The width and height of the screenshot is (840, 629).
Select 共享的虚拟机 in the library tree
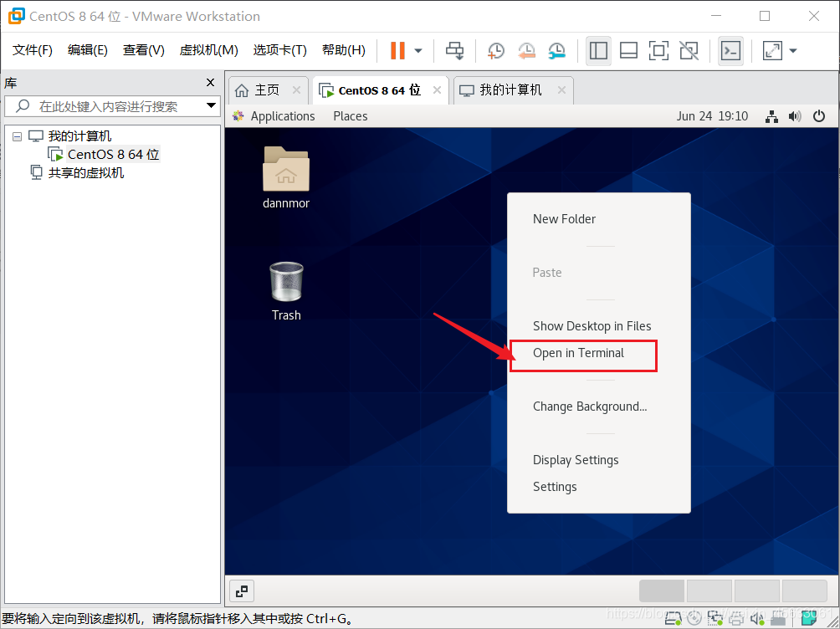[85, 172]
